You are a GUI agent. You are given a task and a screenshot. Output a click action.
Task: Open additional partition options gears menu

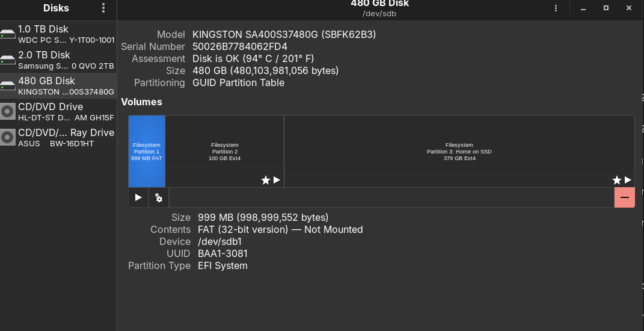(x=159, y=197)
